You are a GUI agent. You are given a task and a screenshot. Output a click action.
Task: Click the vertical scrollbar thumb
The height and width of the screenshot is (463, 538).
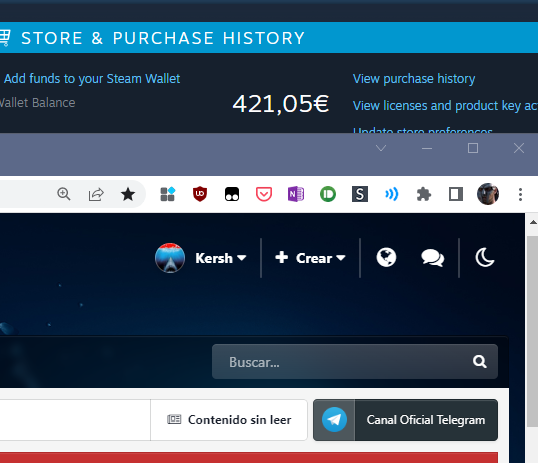[532, 331]
